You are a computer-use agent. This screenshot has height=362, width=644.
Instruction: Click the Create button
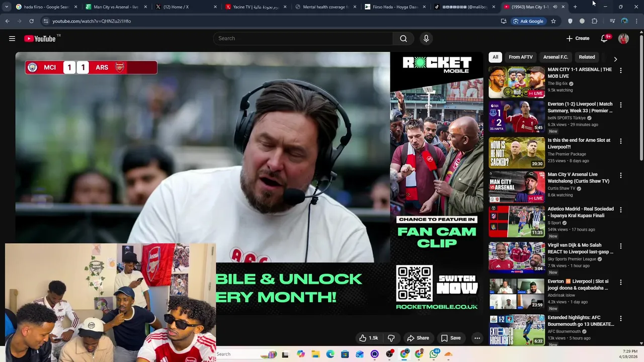click(578, 39)
